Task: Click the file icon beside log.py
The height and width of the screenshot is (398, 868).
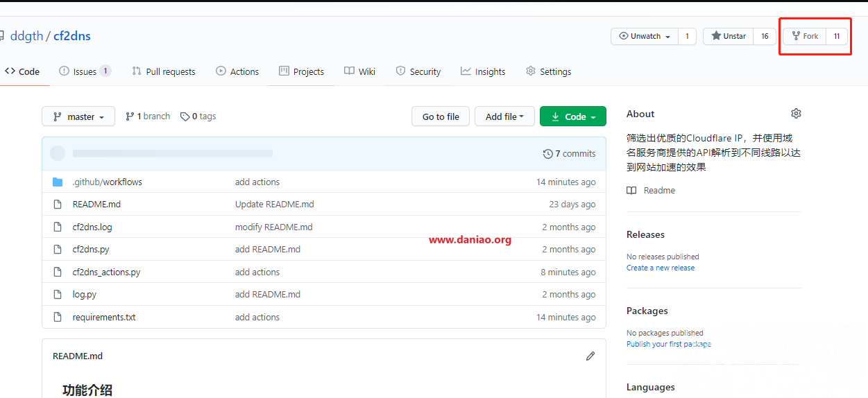Action: coord(58,294)
